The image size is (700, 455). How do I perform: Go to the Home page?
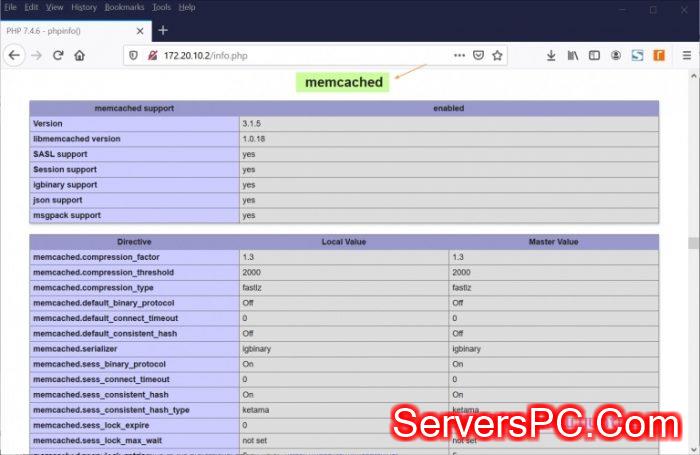coord(80,55)
